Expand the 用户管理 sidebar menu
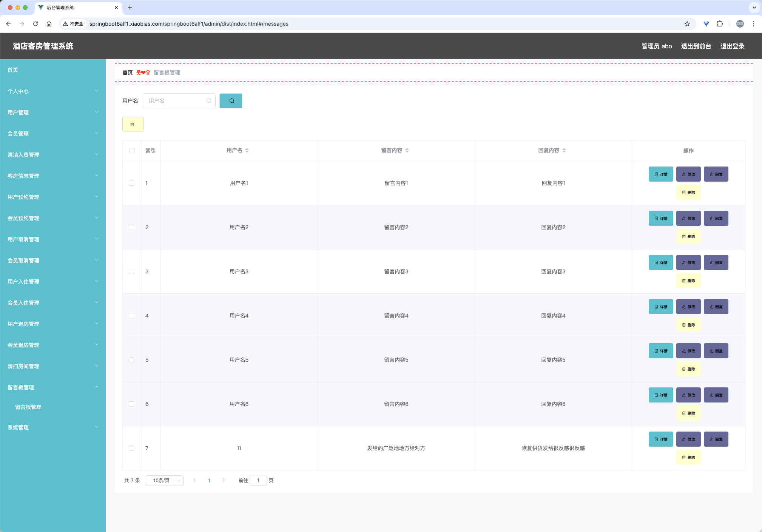Image resolution: width=762 pixels, height=532 pixels. click(53, 112)
